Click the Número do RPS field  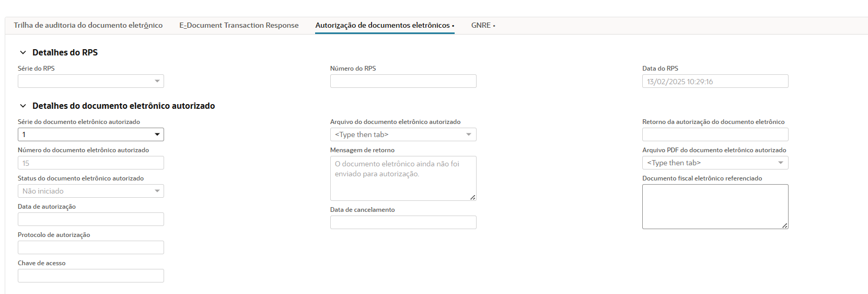403,81
